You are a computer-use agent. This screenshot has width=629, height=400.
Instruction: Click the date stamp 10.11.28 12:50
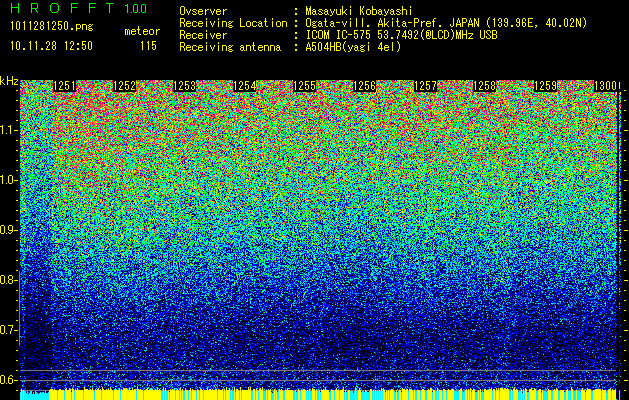tap(51, 46)
